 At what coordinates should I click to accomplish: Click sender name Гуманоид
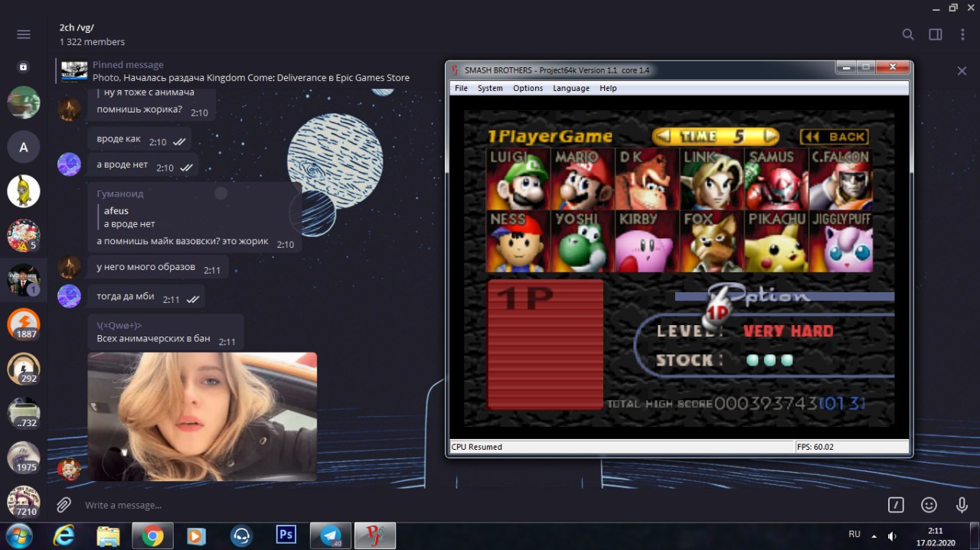[120, 194]
